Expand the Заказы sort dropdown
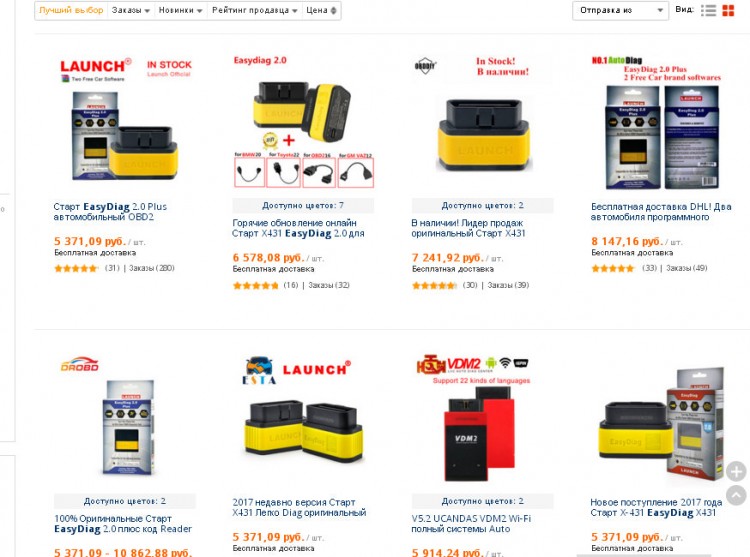This screenshot has height=557, width=750. [x=131, y=11]
